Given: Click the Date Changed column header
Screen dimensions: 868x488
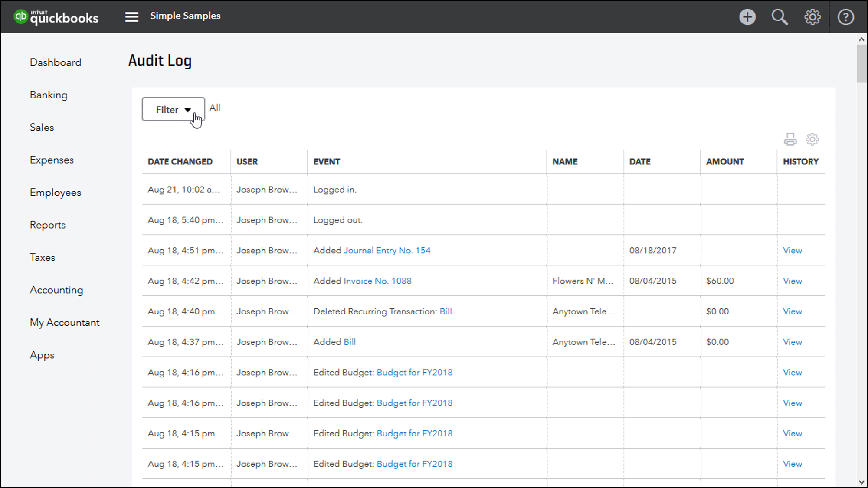Looking at the screenshot, I should point(180,162).
